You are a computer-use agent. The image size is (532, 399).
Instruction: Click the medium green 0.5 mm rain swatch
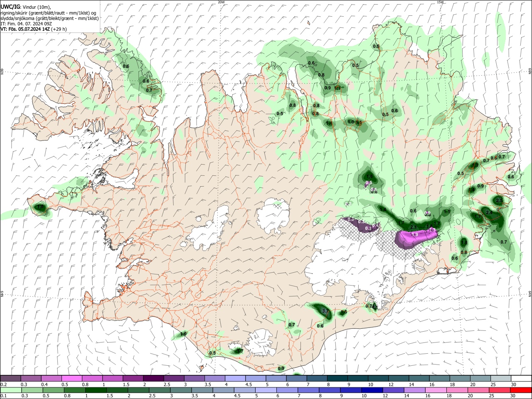(53, 390)
